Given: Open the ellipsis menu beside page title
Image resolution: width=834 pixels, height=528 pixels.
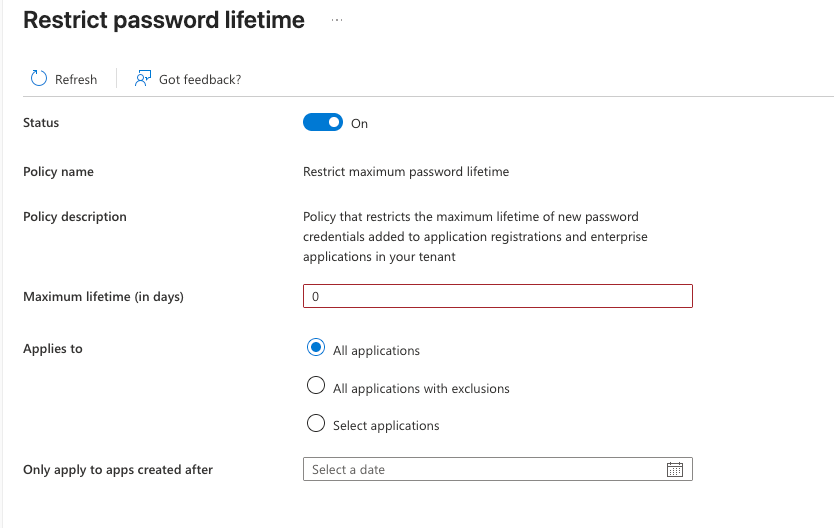Looking at the screenshot, I should [x=337, y=20].
